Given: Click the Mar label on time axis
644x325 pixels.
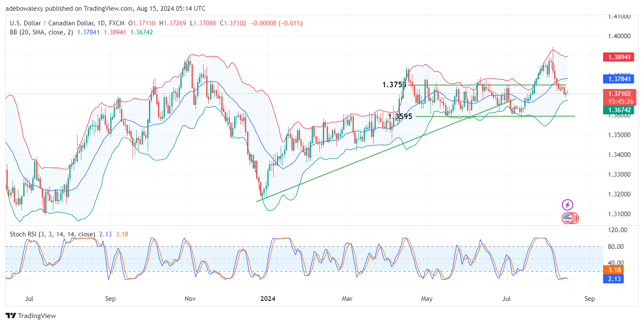Looking at the screenshot, I should click(x=347, y=298).
